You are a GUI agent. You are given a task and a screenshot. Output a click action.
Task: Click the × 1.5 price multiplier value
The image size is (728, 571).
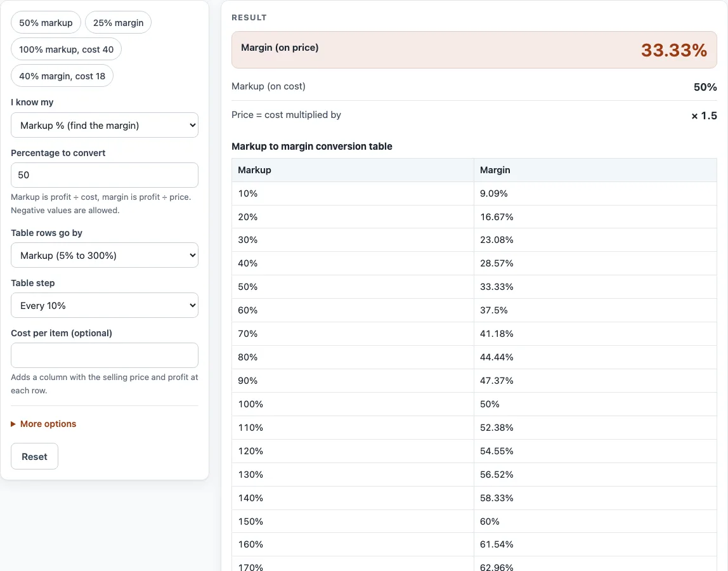point(704,115)
